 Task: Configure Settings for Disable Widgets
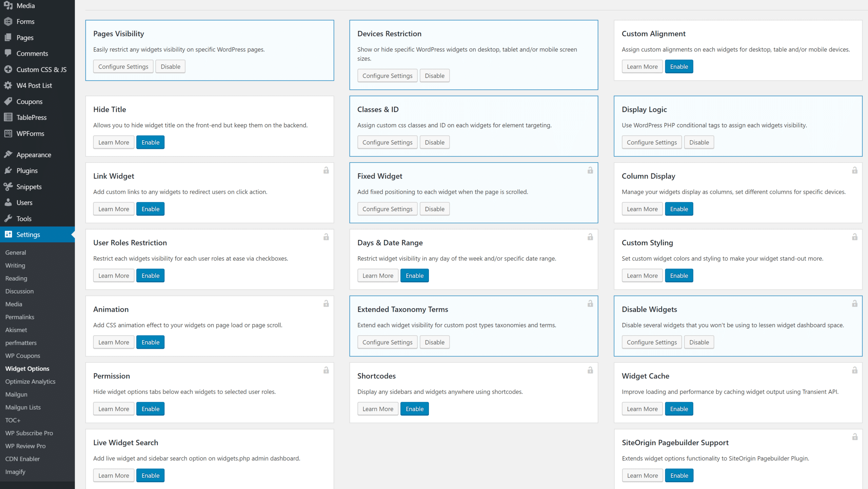[x=651, y=342]
